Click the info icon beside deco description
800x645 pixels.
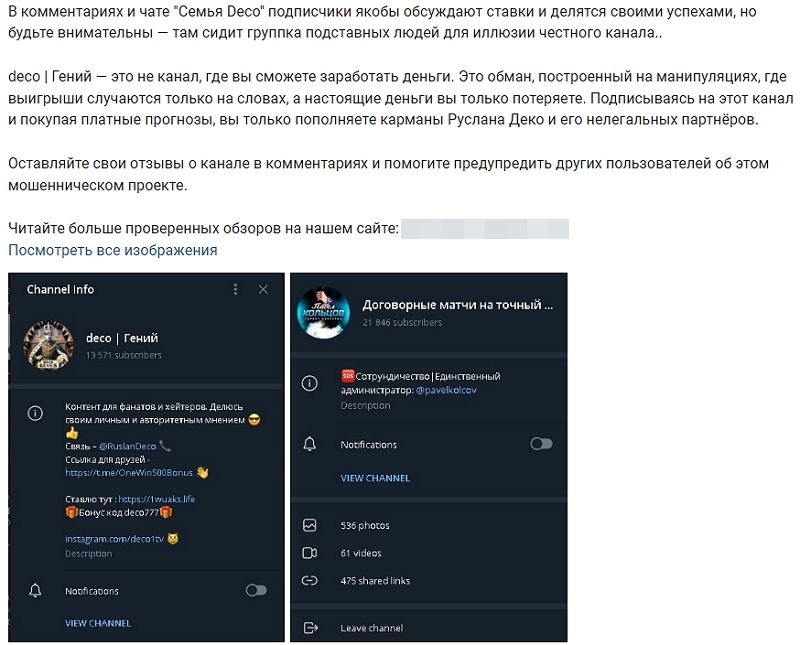(x=35, y=413)
